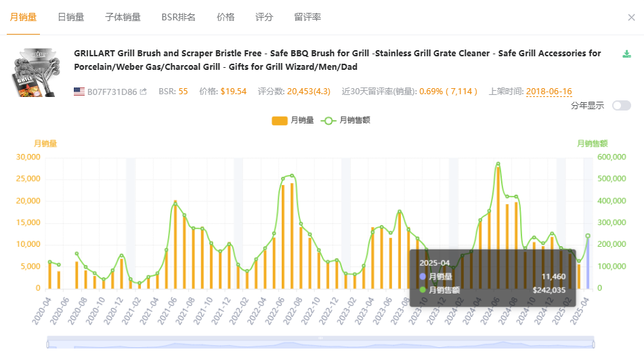Image resolution: width=644 pixels, height=356 pixels.
Task: Click the 2020-04 x-axis label
Action: (x=41, y=311)
